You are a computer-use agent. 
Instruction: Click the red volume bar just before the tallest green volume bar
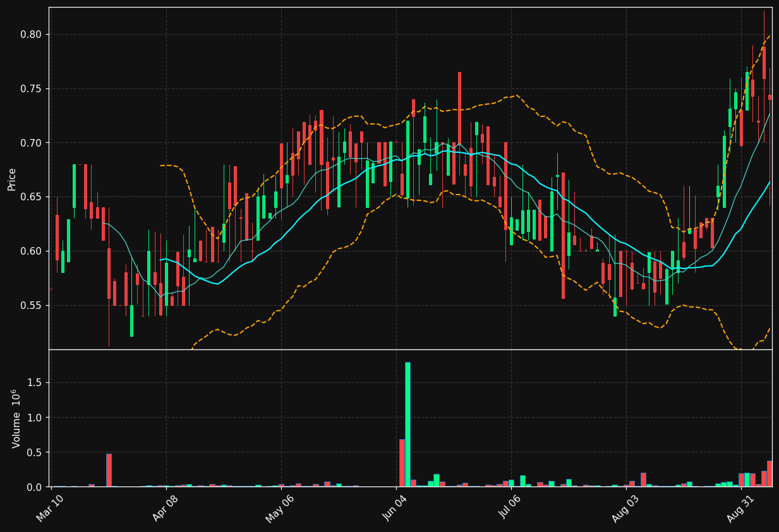(x=402, y=463)
